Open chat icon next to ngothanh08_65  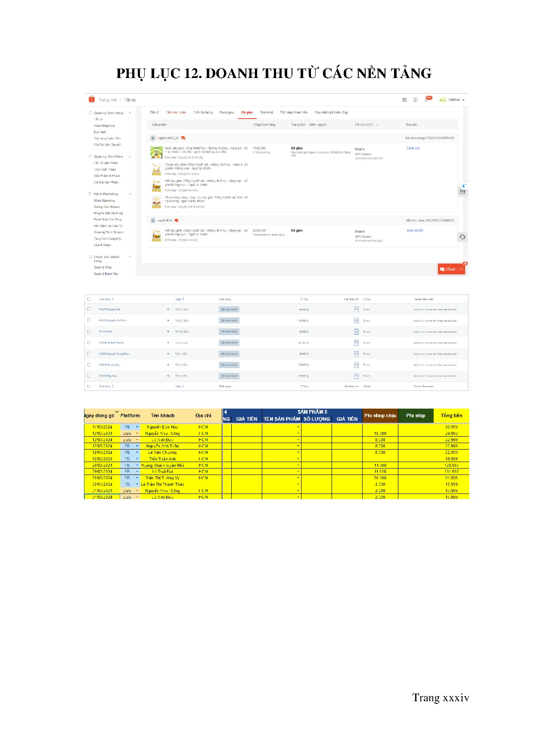pos(183,138)
